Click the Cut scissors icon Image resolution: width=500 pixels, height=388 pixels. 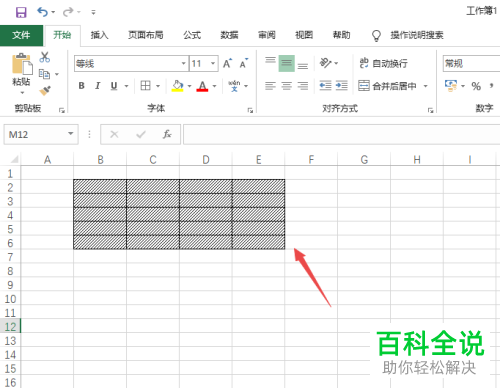[44, 57]
